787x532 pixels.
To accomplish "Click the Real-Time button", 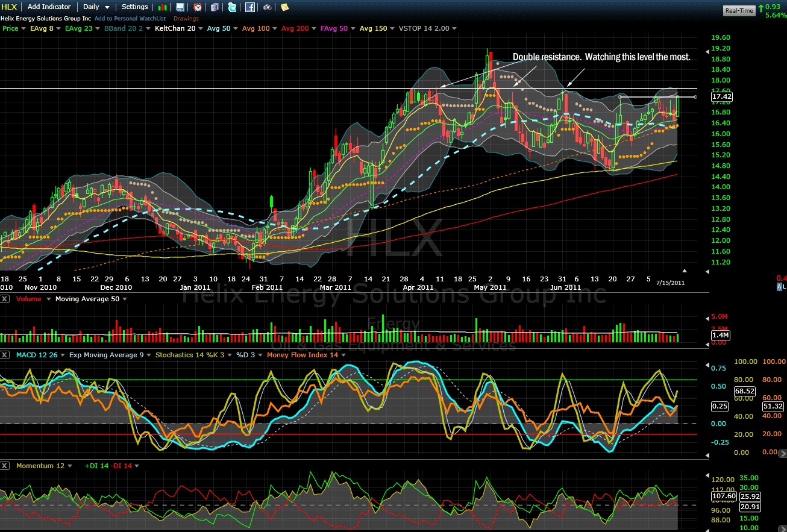I will (739, 10).
